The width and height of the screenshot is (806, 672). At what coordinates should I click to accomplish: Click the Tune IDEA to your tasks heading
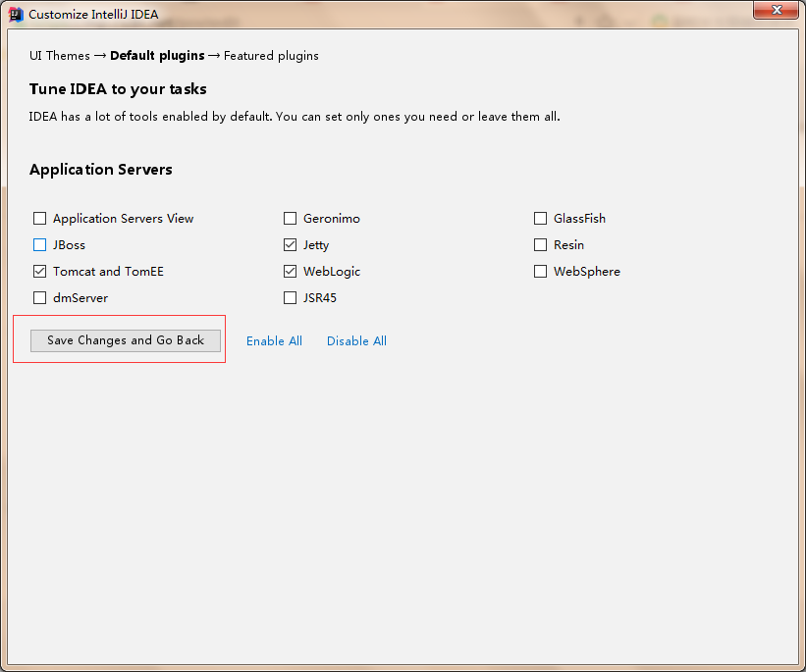tap(118, 89)
